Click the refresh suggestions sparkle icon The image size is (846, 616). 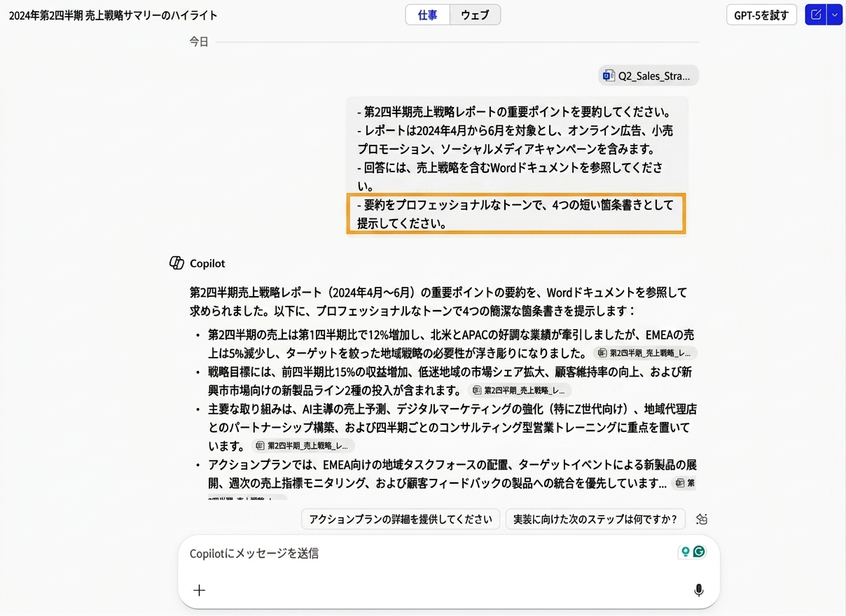pyautogui.click(x=702, y=519)
